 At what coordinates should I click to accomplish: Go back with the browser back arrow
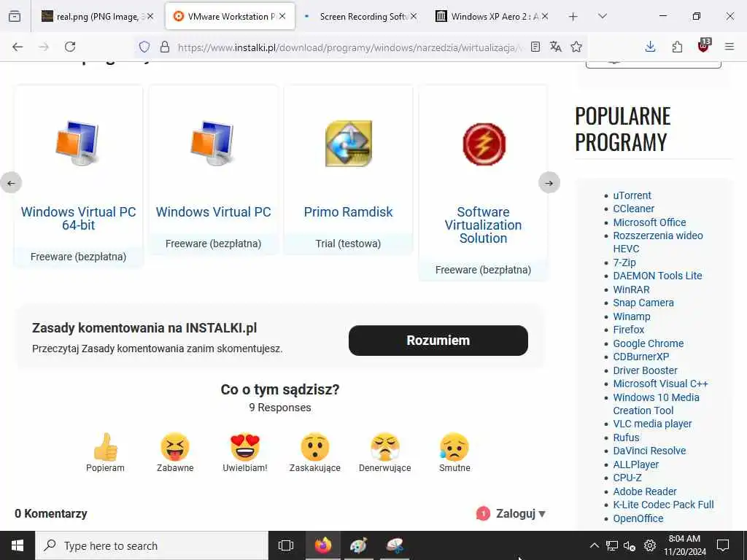coord(18,47)
